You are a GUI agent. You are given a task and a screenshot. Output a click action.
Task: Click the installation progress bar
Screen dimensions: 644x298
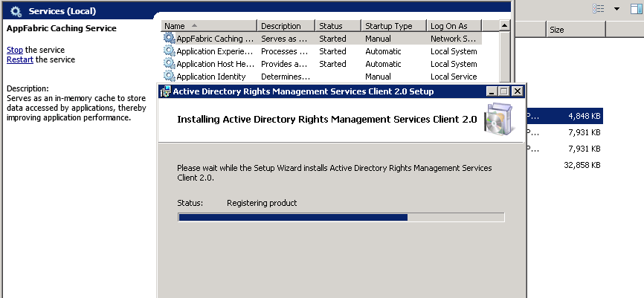[x=341, y=218]
